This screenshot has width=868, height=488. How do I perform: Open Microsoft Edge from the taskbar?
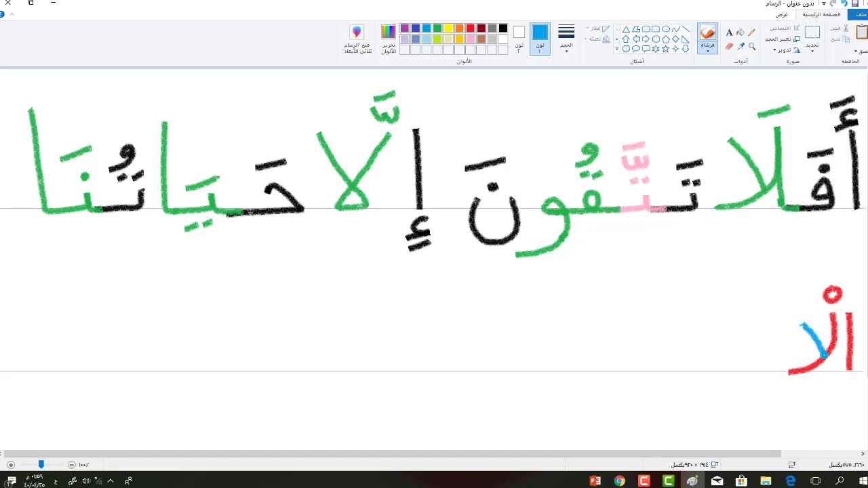pos(791,481)
